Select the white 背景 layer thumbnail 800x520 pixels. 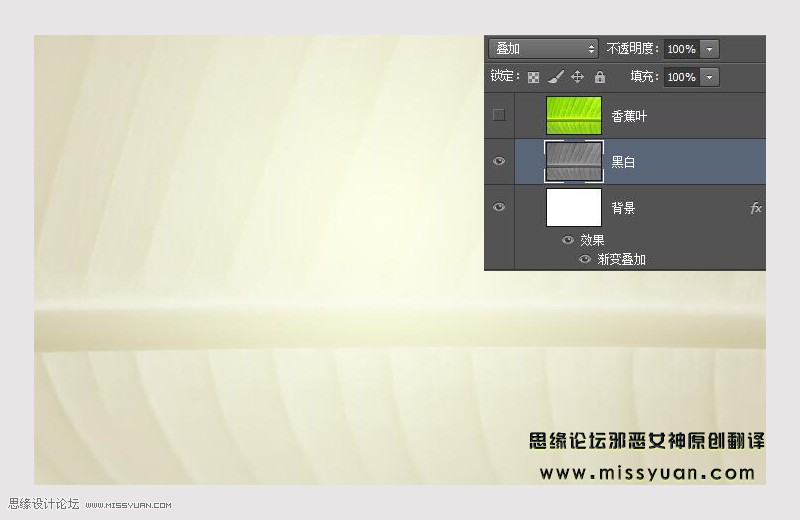click(x=573, y=207)
